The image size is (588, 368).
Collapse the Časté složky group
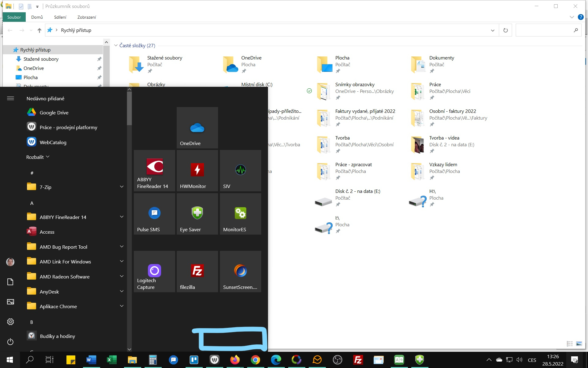tap(116, 45)
